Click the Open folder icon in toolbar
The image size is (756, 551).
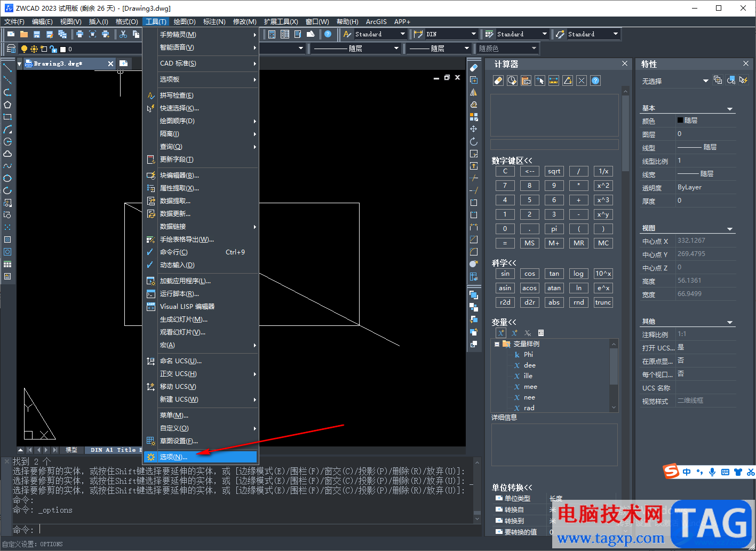point(23,34)
